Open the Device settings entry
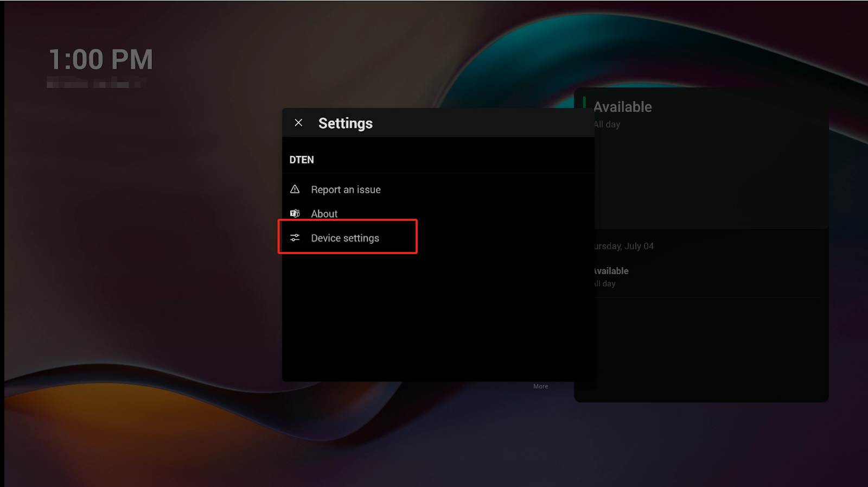The width and height of the screenshot is (868, 487). [x=345, y=238]
